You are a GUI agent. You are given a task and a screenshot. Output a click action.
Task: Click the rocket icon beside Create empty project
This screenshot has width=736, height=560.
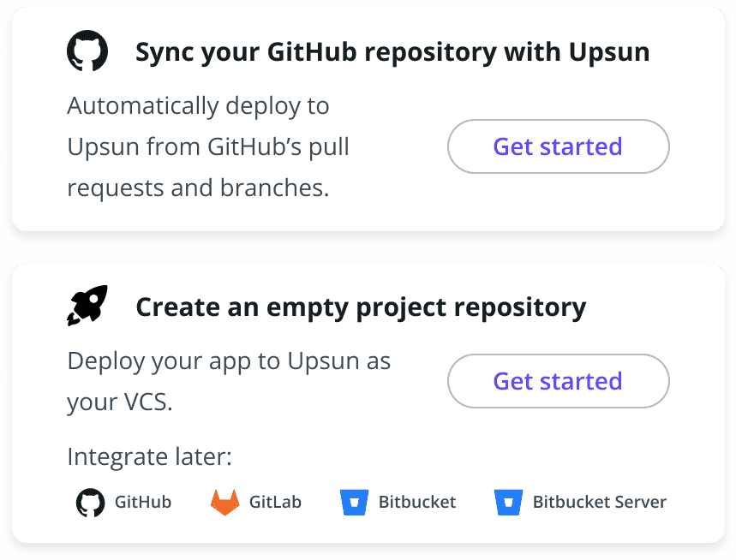(x=87, y=306)
